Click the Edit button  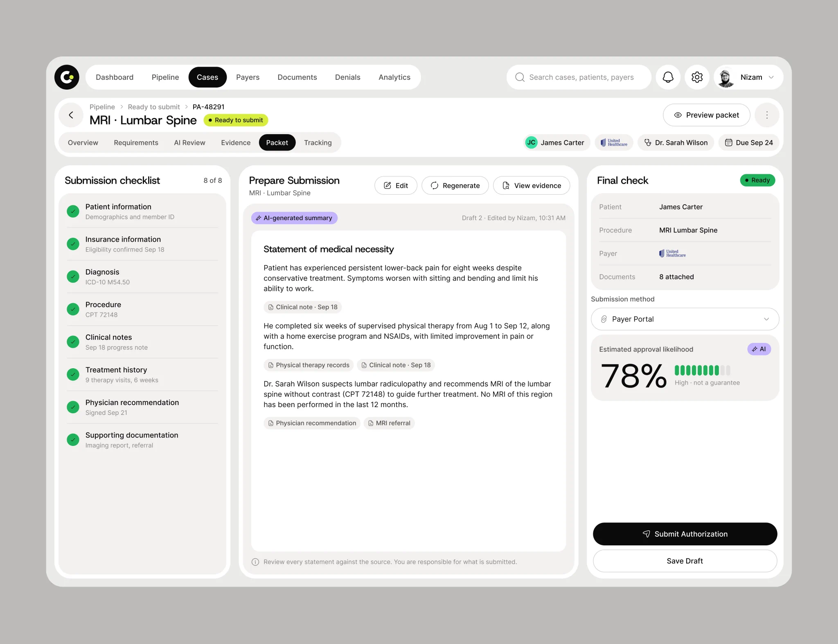(396, 185)
